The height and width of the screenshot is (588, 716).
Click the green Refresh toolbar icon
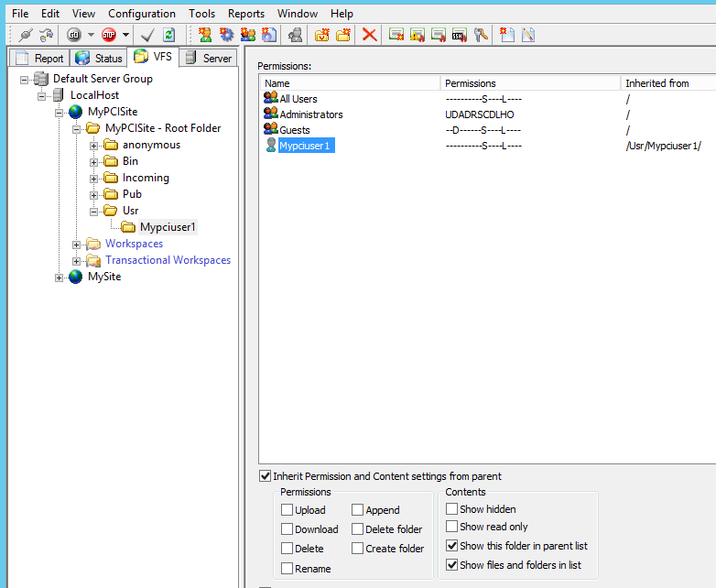(168, 35)
